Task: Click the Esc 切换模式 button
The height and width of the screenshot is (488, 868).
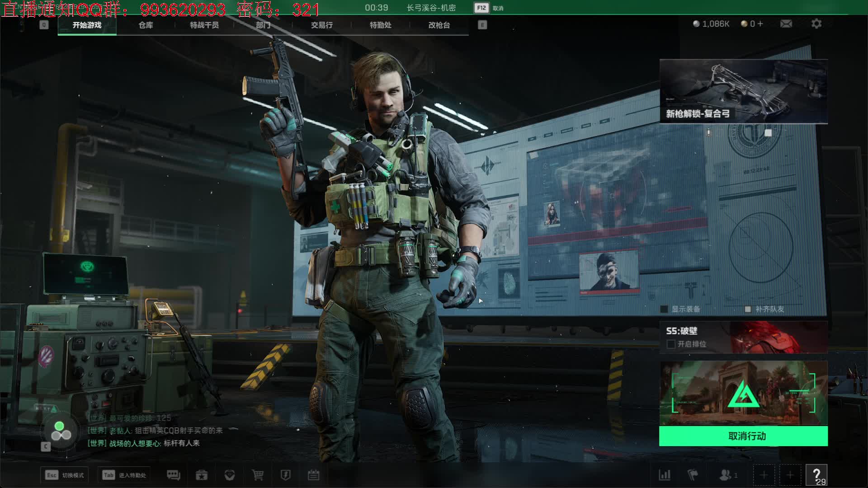Action: (64, 475)
